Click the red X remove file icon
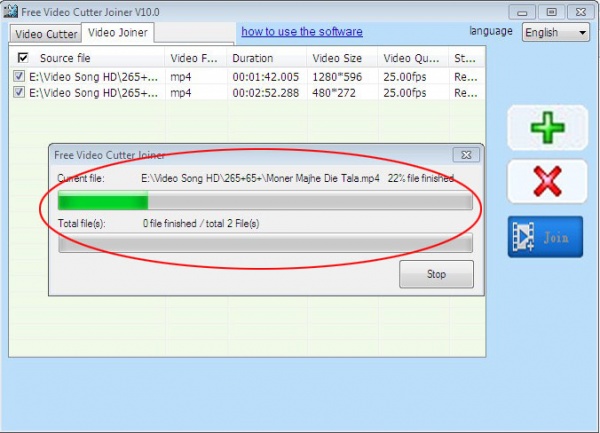The width and height of the screenshot is (600, 433). 547,181
